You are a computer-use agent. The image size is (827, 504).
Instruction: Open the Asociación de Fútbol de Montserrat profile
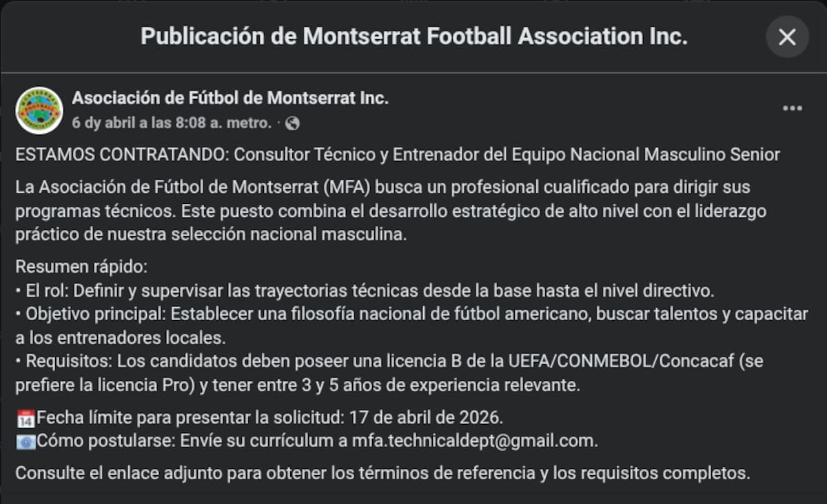230,98
